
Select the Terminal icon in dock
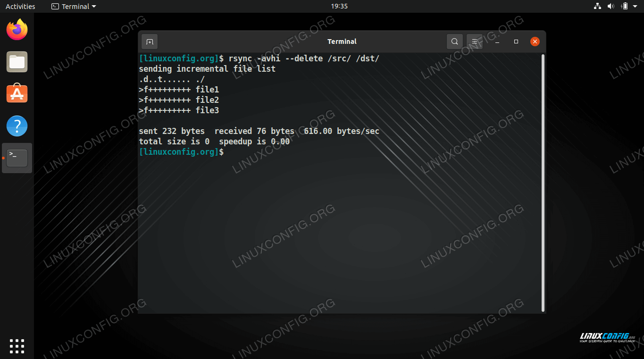point(17,158)
